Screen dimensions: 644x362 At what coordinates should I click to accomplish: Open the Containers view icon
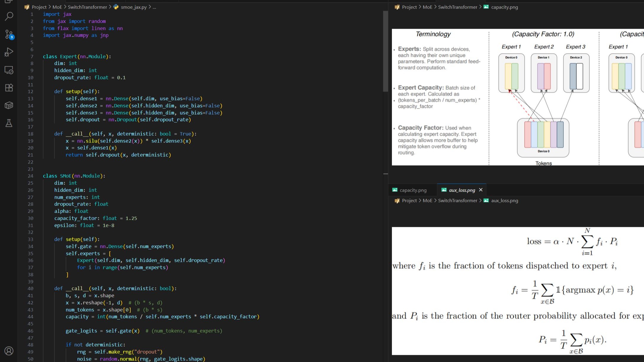click(x=9, y=105)
